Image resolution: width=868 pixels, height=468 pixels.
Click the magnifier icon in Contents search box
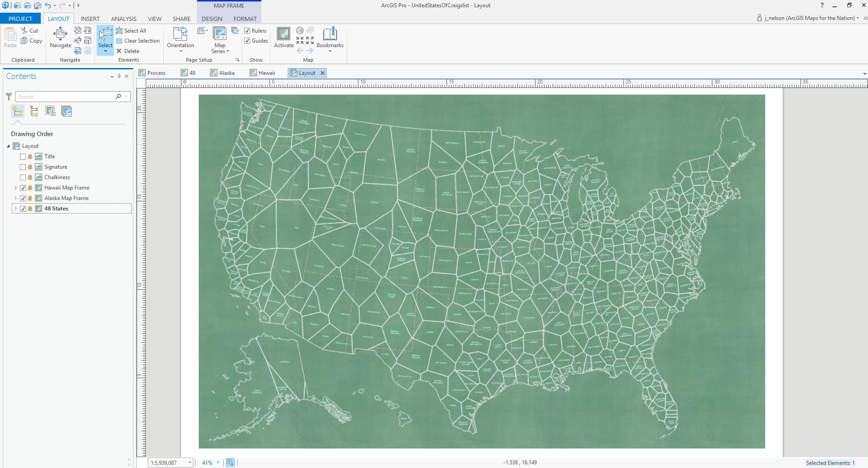point(118,97)
